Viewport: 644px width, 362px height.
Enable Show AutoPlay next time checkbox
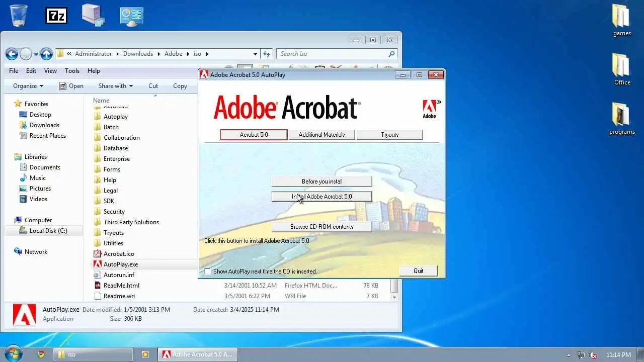coord(208,271)
